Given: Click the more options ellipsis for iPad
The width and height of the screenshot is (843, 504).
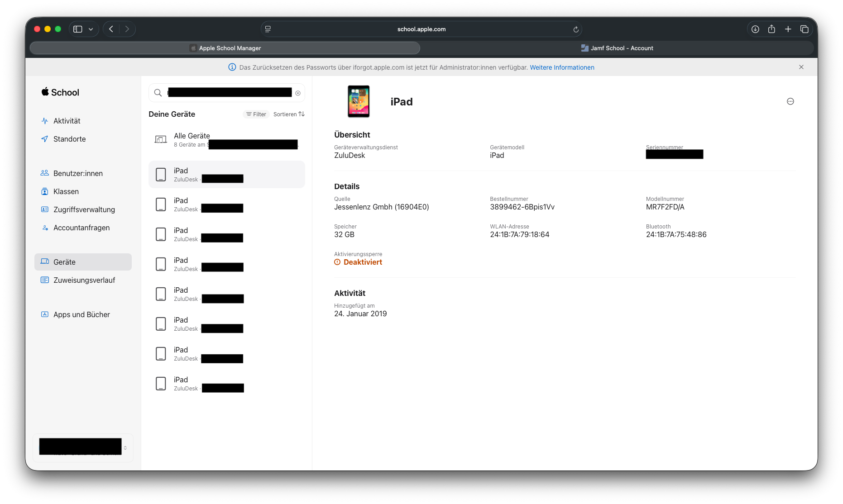Looking at the screenshot, I should click(790, 101).
